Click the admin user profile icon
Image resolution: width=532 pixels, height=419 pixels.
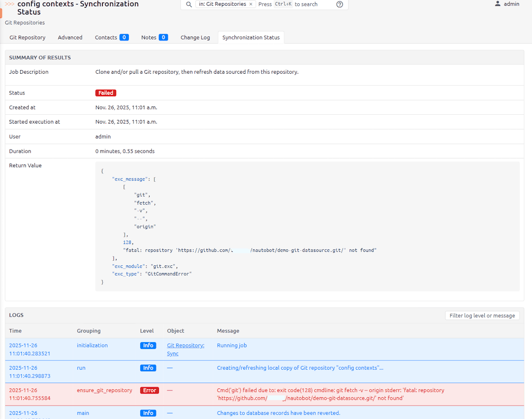[498, 4]
